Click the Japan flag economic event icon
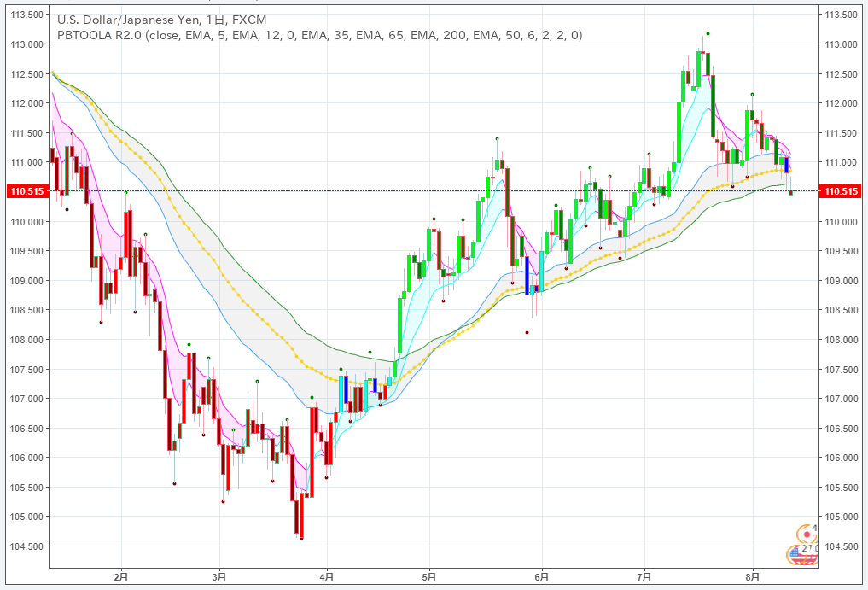This screenshot has width=868, height=590. (807, 534)
